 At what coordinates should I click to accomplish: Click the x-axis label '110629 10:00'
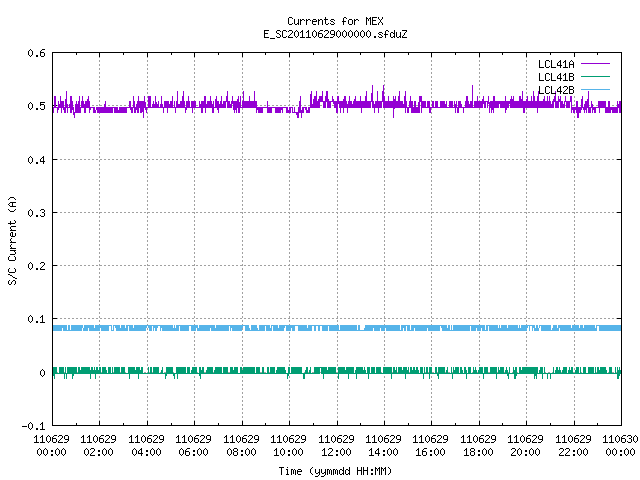coord(288,446)
